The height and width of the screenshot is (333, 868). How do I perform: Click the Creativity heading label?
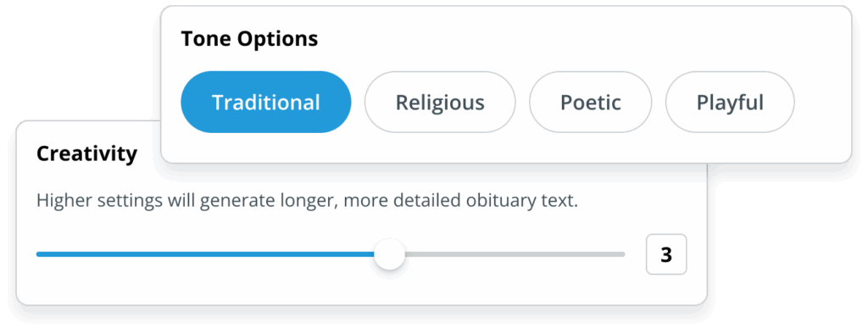[87, 153]
